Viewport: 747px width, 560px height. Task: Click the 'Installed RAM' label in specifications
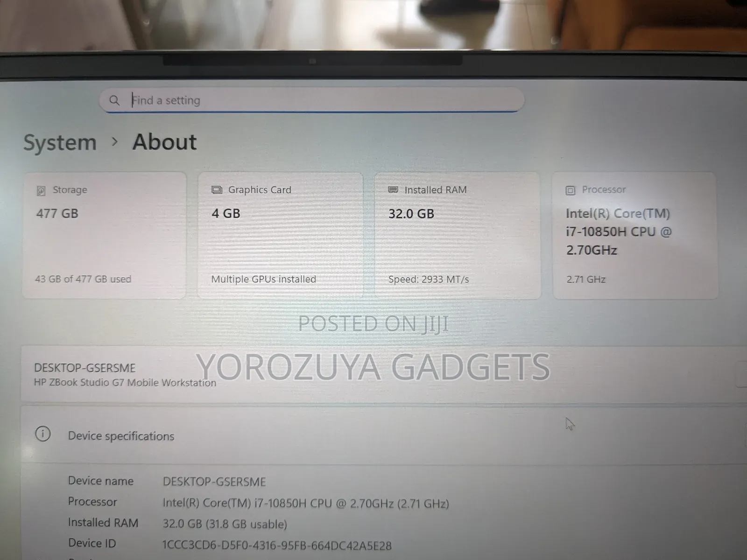pos(103,523)
